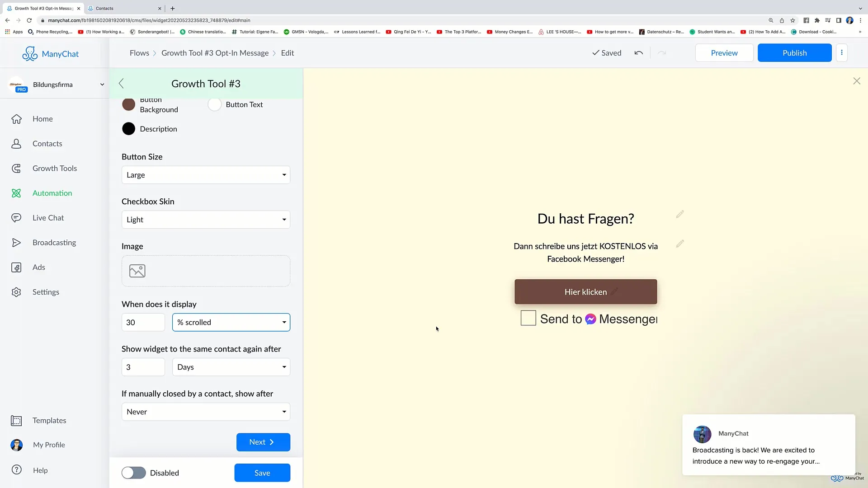868x488 pixels.
Task: Expand the Button Size dropdown
Action: (206, 174)
